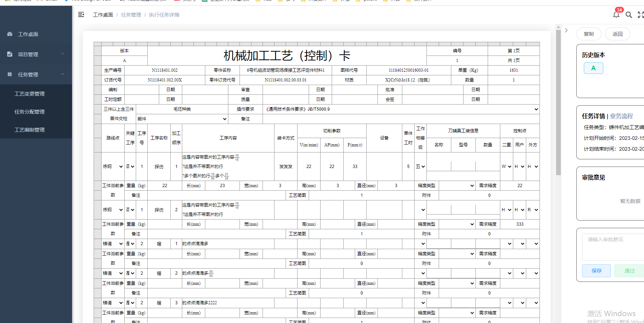Open the notification bell with 34 badge
This screenshot has width=644, height=323.
click(616, 14)
